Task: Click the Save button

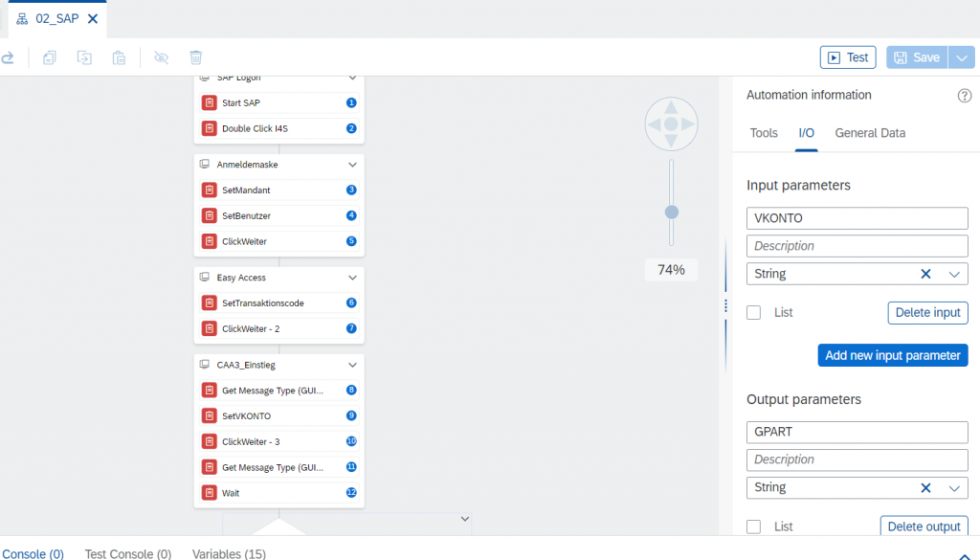Action: coord(917,57)
